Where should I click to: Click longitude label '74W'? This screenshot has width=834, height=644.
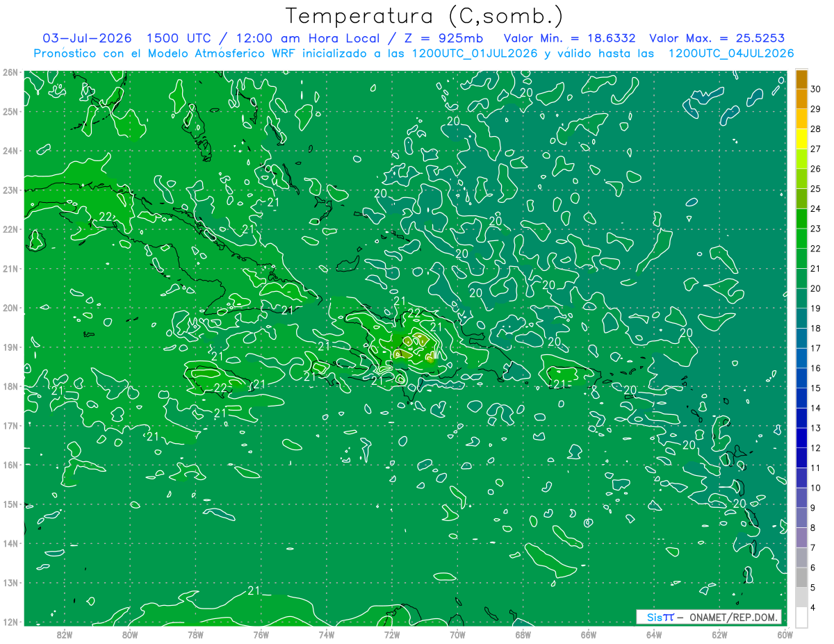click(327, 634)
